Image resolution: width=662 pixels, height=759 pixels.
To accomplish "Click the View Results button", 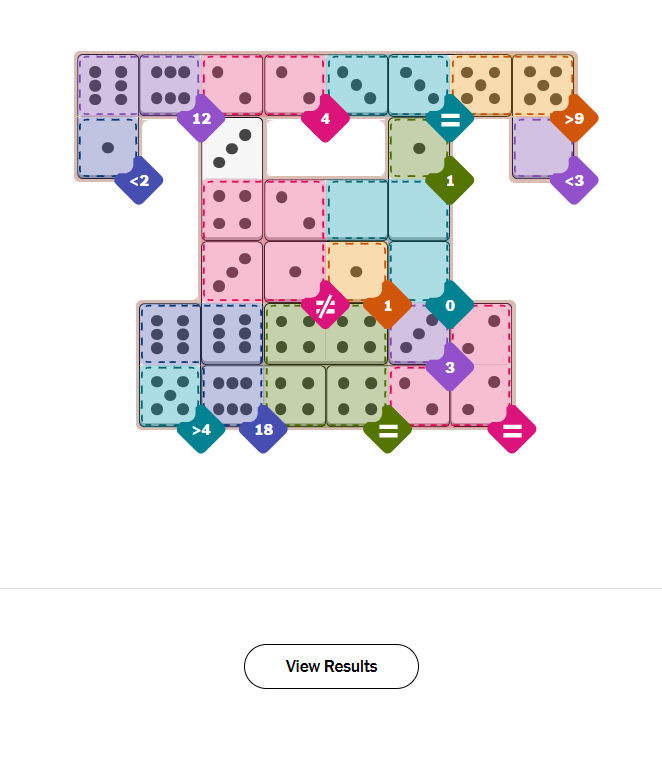I will click(x=331, y=666).
